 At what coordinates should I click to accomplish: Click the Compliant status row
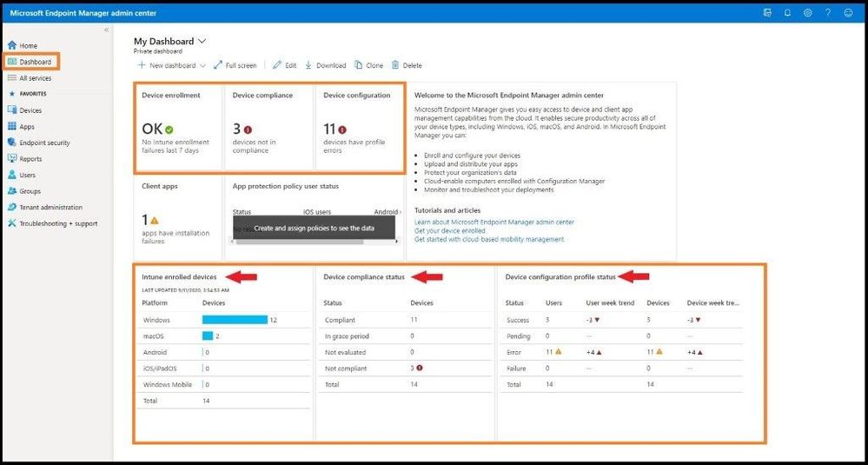(406, 320)
